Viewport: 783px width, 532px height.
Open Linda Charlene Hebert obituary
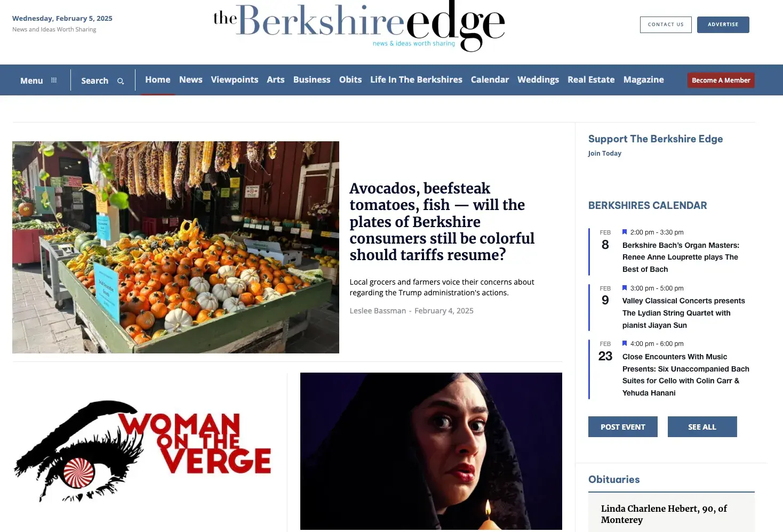[x=664, y=514]
